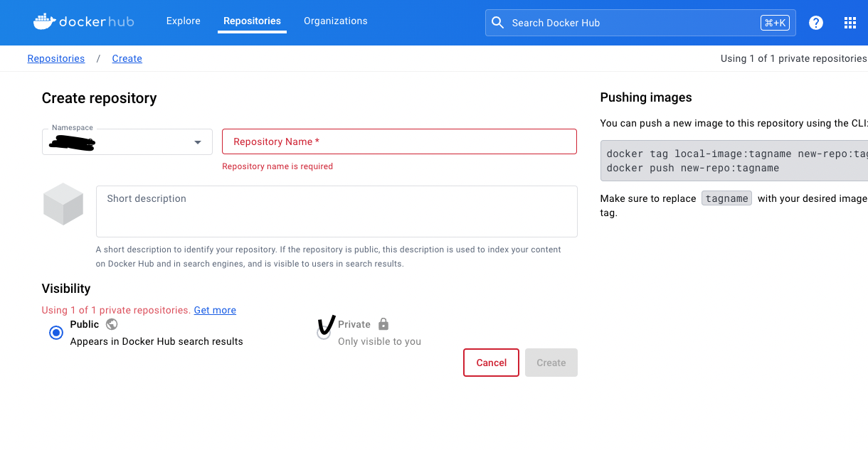
Task: Click 'Appears in Docker Hub search results' text
Action: (157, 341)
